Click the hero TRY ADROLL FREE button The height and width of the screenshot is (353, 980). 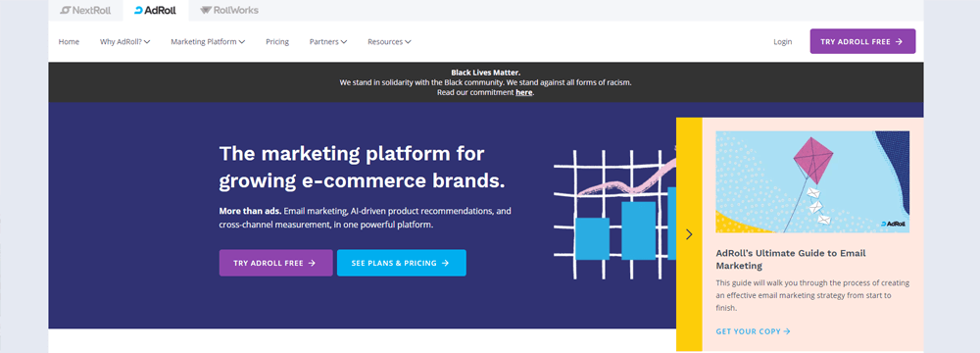click(275, 263)
